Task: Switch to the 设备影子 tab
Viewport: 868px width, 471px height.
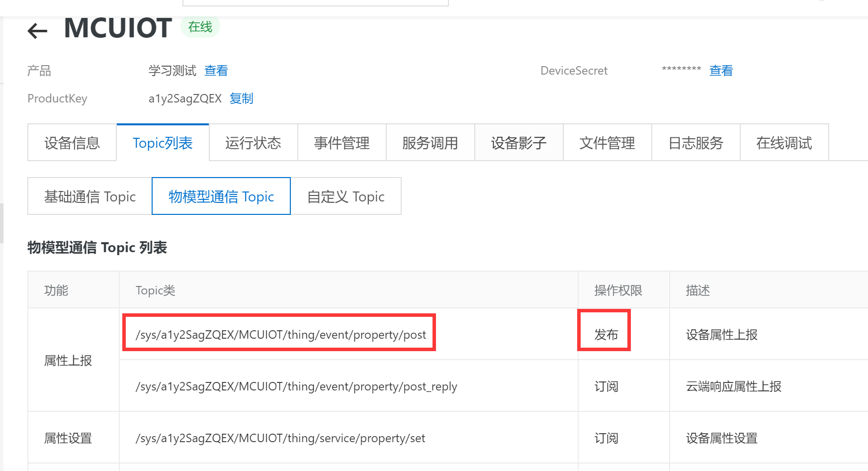Action: coord(519,143)
